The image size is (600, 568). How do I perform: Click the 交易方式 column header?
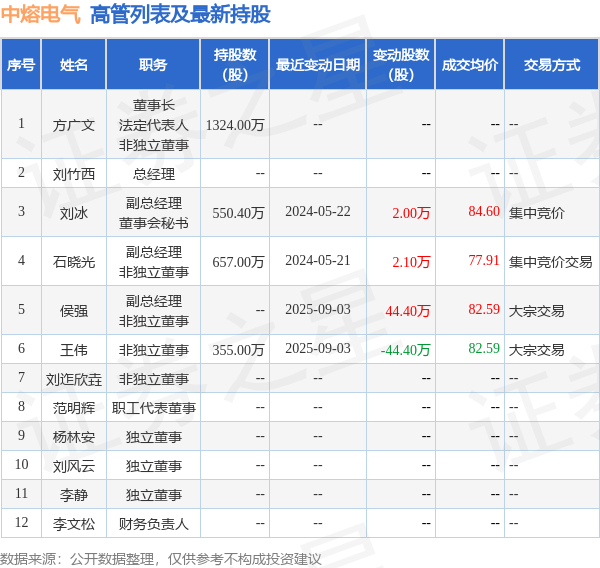point(552,65)
